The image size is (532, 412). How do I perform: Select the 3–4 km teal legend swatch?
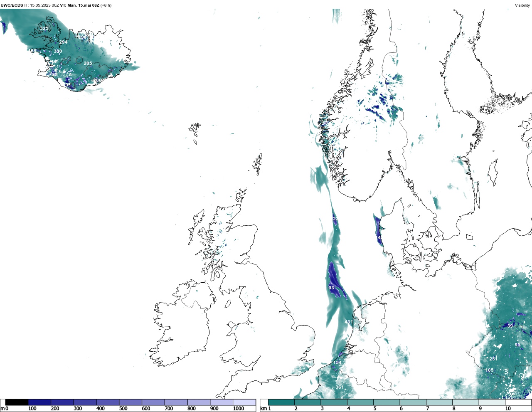coord(334,402)
